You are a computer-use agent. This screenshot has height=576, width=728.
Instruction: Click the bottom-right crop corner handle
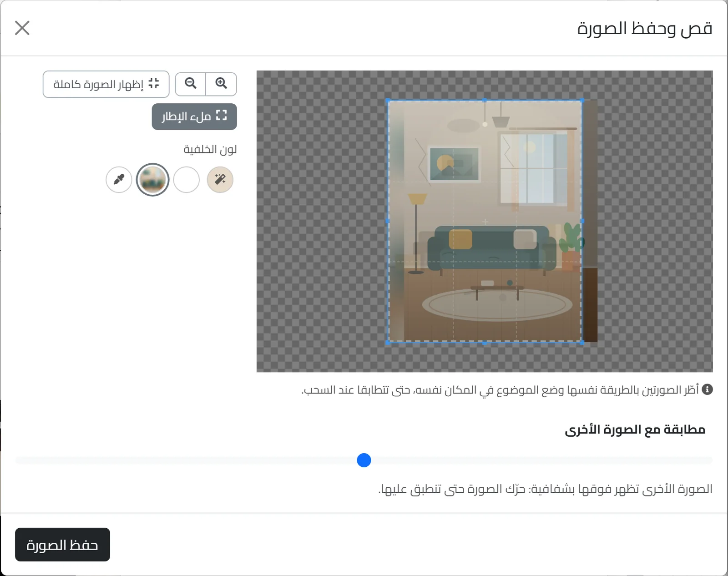582,343
